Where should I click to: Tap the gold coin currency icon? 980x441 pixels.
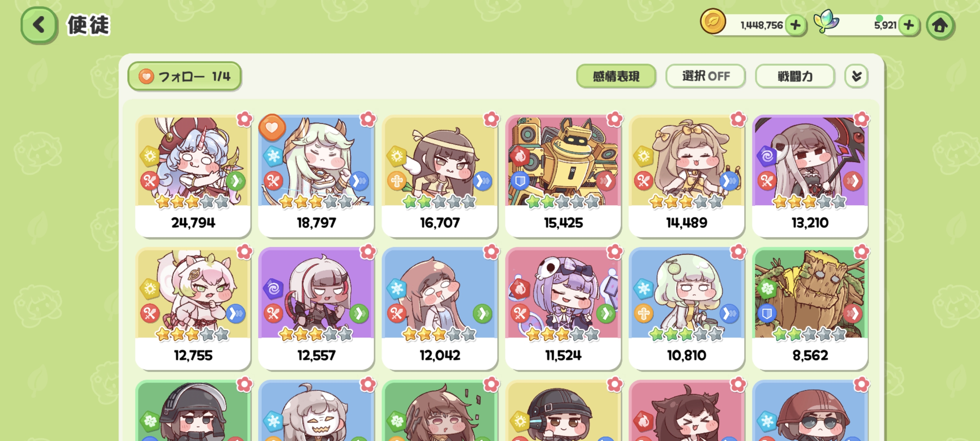click(x=713, y=21)
